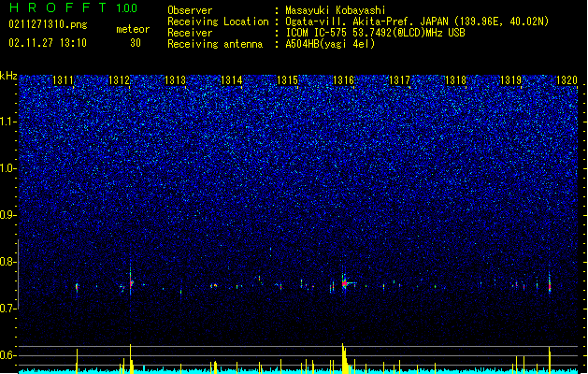Click the meteor count value 30
The image size is (588, 374).
[x=136, y=43]
